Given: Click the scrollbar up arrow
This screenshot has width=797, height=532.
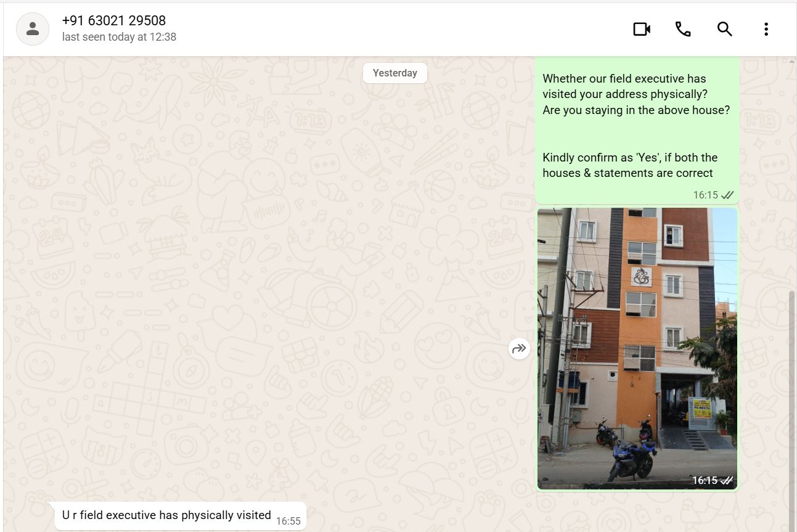Looking at the screenshot, I should click(x=792, y=61).
